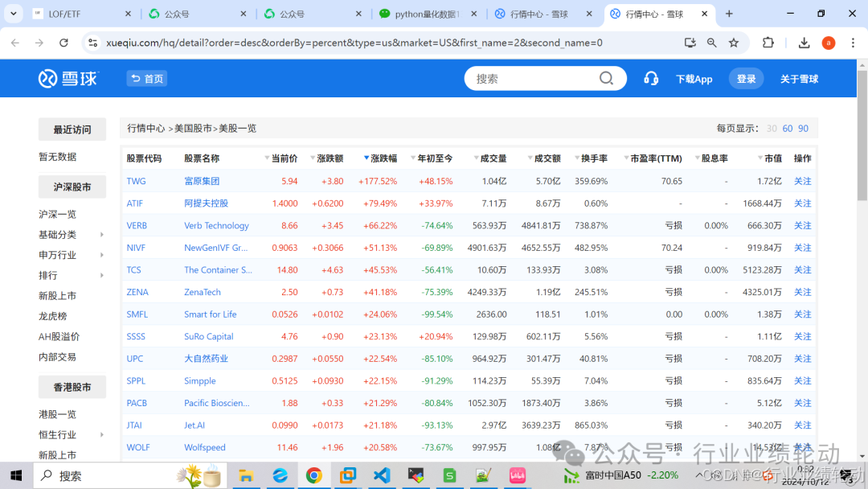This screenshot has width=868, height=489.
Task: Switch to the first 行情中心 - 雪球 tab
Action: tap(542, 14)
